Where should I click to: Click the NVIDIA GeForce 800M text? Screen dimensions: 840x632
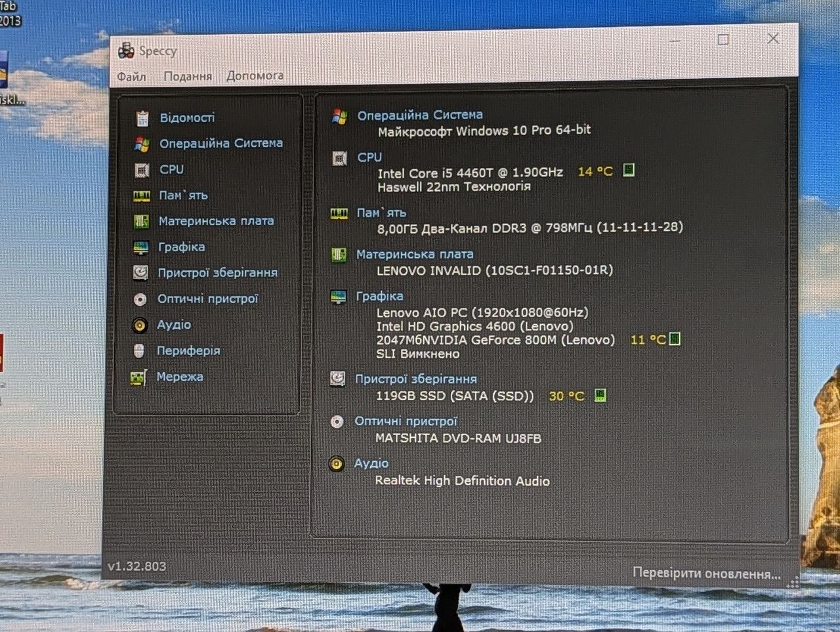(495, 340)
